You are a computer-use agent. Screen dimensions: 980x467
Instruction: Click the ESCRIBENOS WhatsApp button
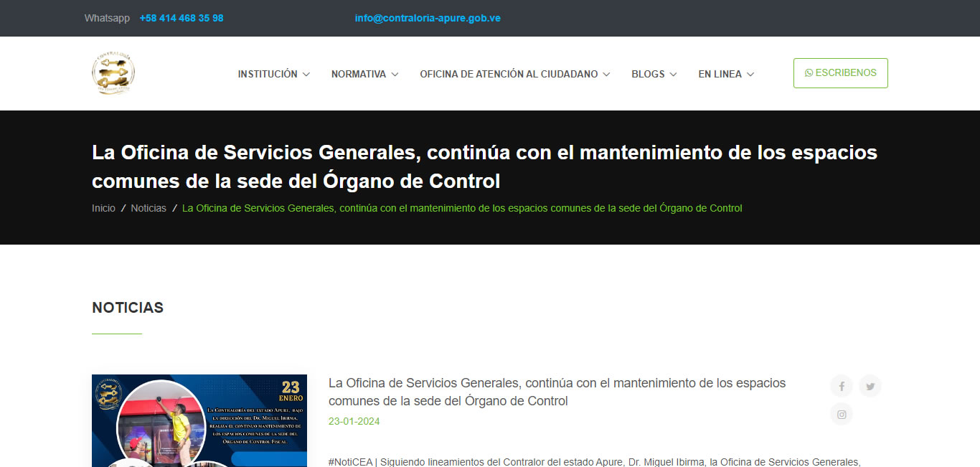(x=841, y=73)
